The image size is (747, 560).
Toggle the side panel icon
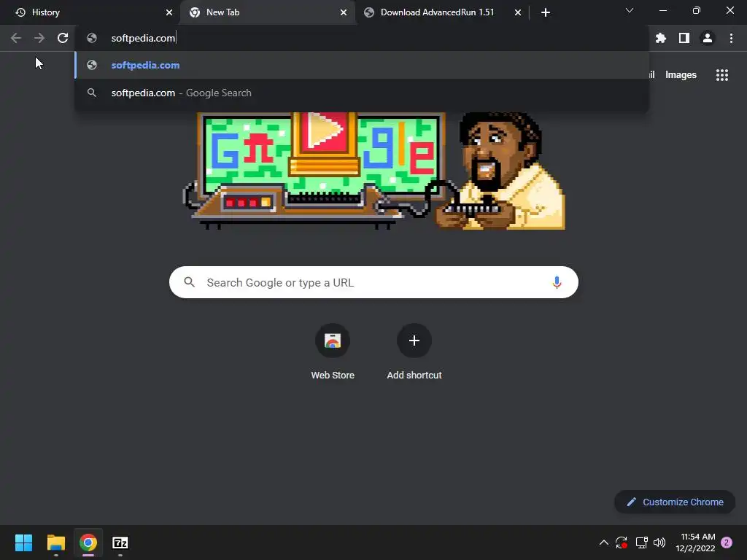click(x=684, y=38)
